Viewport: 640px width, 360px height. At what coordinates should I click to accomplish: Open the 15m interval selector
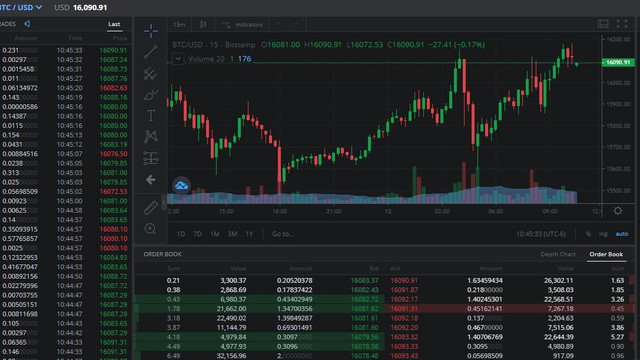tap(179, 24)
